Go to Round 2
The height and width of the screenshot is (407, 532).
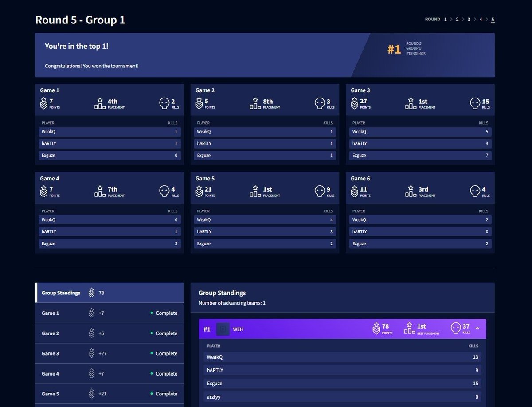click(457, 20)
